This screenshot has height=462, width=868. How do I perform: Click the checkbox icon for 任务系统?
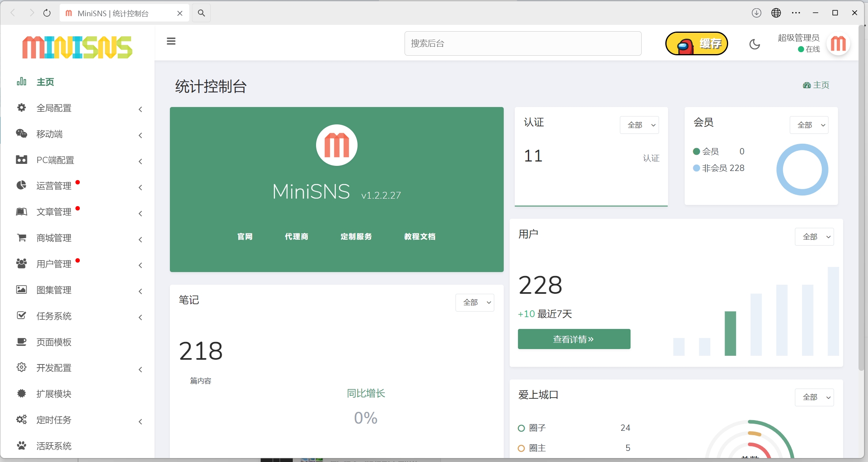[21, 316]
